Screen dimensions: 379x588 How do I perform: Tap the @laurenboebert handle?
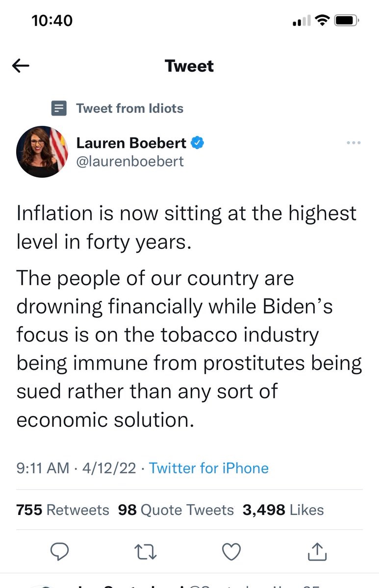(x=130, y=161)
